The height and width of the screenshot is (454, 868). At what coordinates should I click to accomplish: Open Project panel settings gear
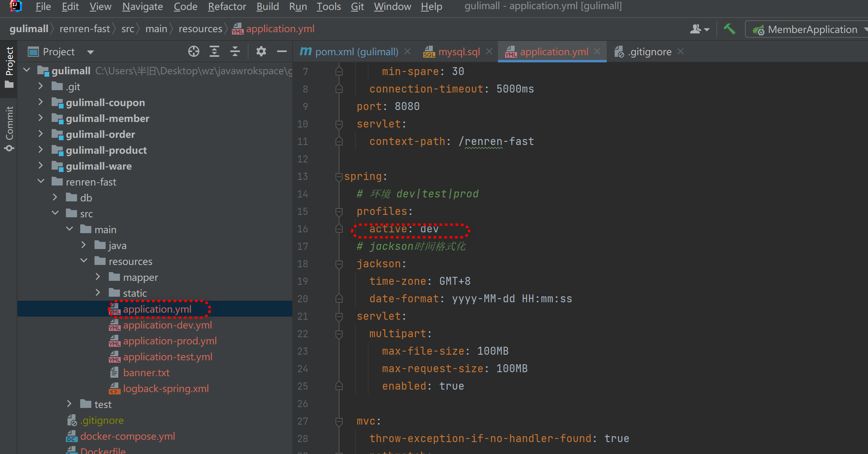click(x=261, y=52)
